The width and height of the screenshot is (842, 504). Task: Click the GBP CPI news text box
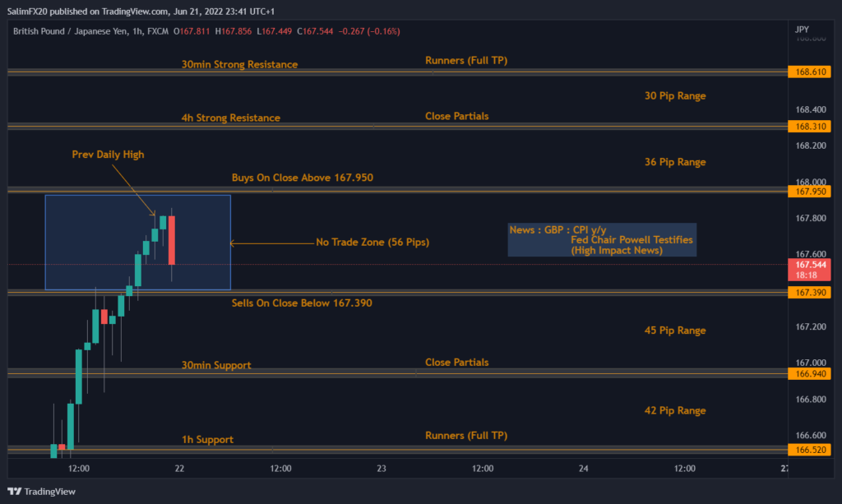point(601,239)
